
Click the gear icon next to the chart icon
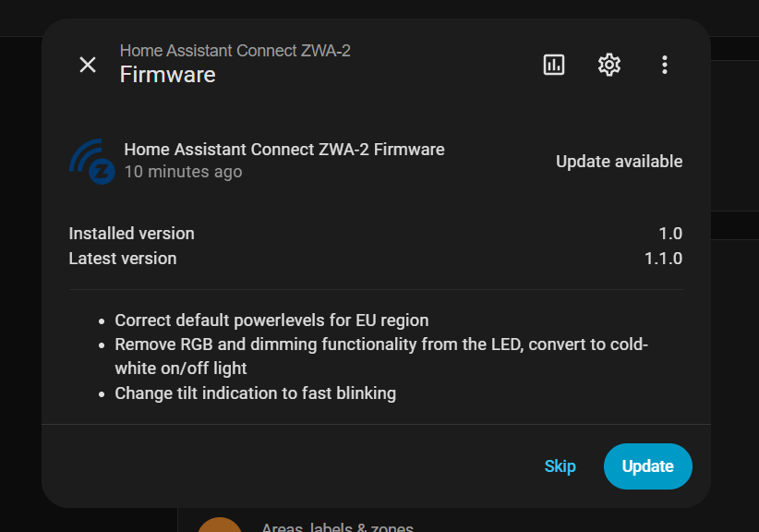(608, 65)
